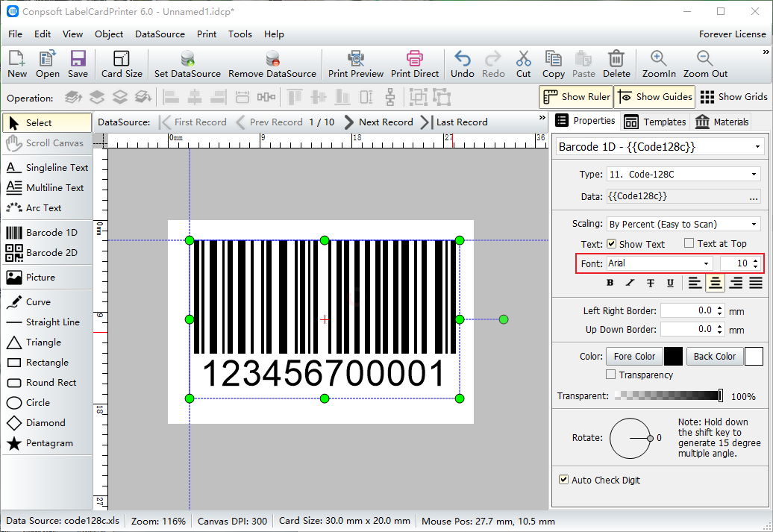The height and width of the screenshot is (532, 773).
Task: Toggle underline for barcode text
Action: (x=671, y=283)
